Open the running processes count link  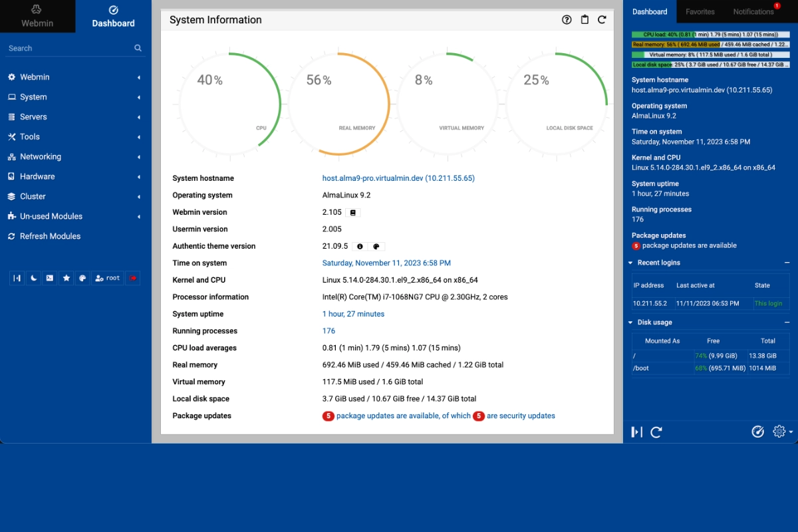coord(329,331)
